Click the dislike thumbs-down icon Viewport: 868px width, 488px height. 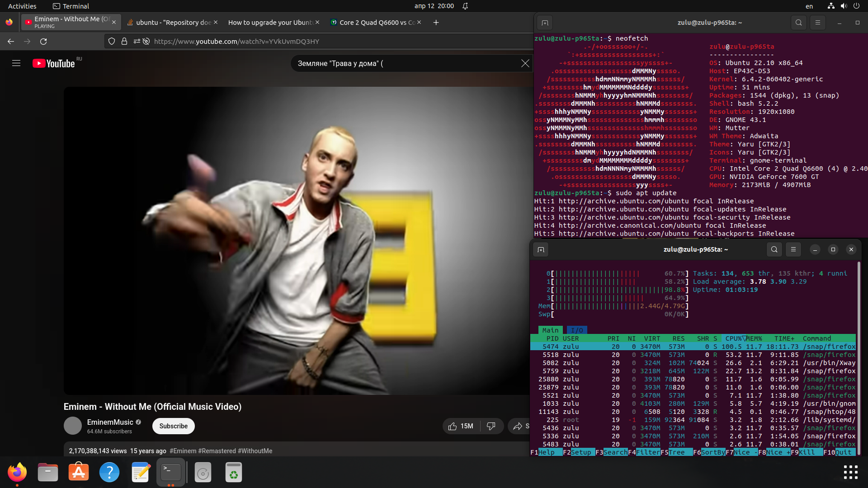[491, 426]
